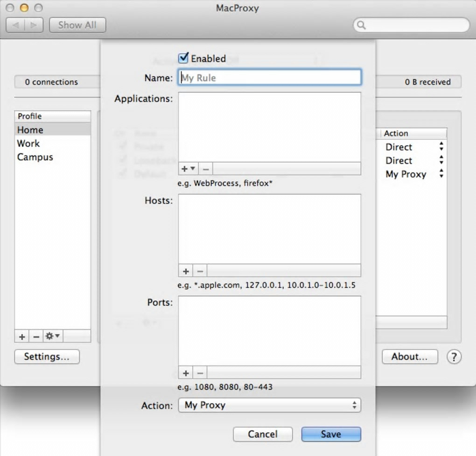Save the new rule
476x456 pixels.
click(331, 434)
